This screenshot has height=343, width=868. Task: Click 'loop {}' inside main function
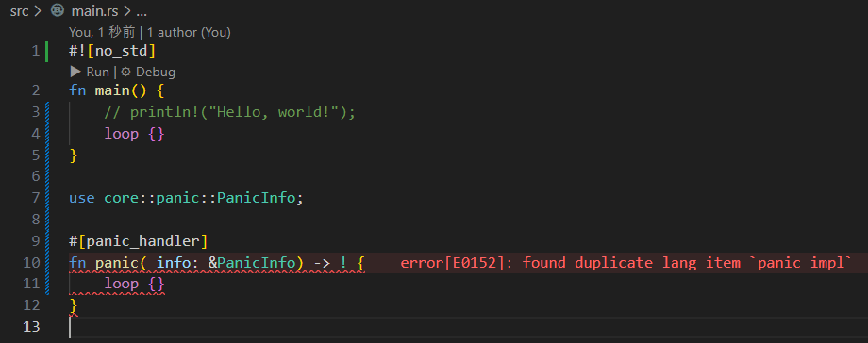tap(135, 134)
